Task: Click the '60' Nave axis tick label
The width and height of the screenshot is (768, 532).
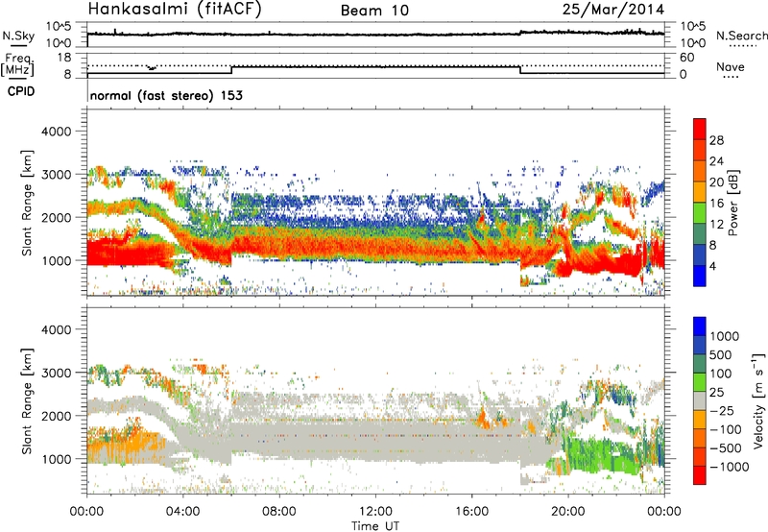Action: (x=687, y=58)
